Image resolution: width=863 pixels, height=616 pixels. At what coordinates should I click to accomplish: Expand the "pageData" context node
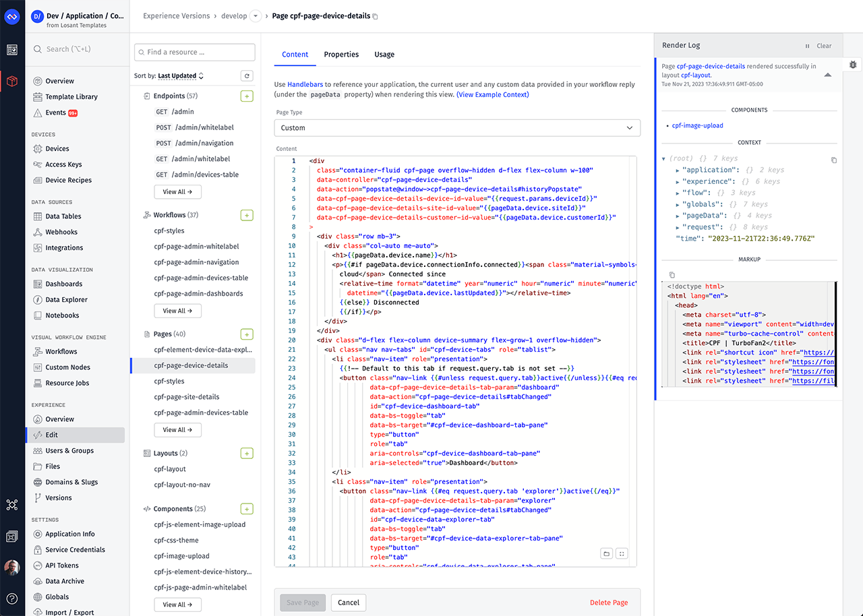click(678, 216)
